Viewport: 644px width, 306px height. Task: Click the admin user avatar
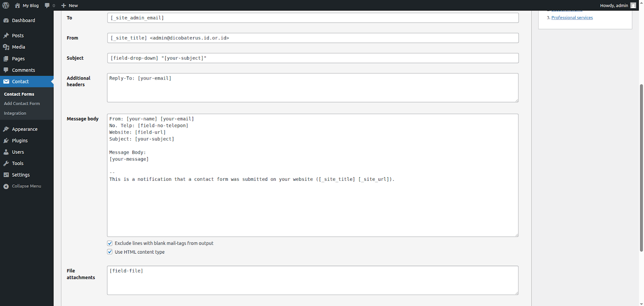[633, 5]
